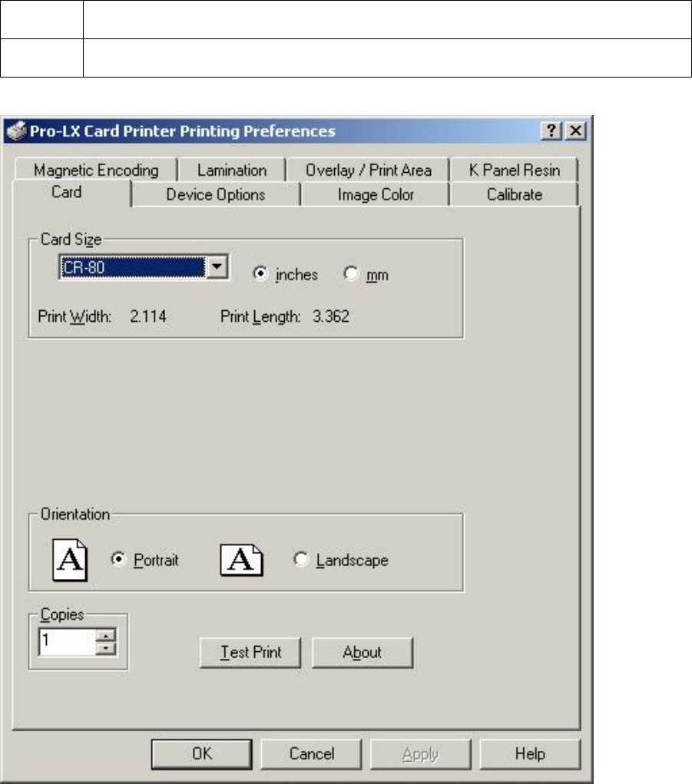692x784 pixels.
Task: Decrease copies with the down arrow
Action: point(105,648)
